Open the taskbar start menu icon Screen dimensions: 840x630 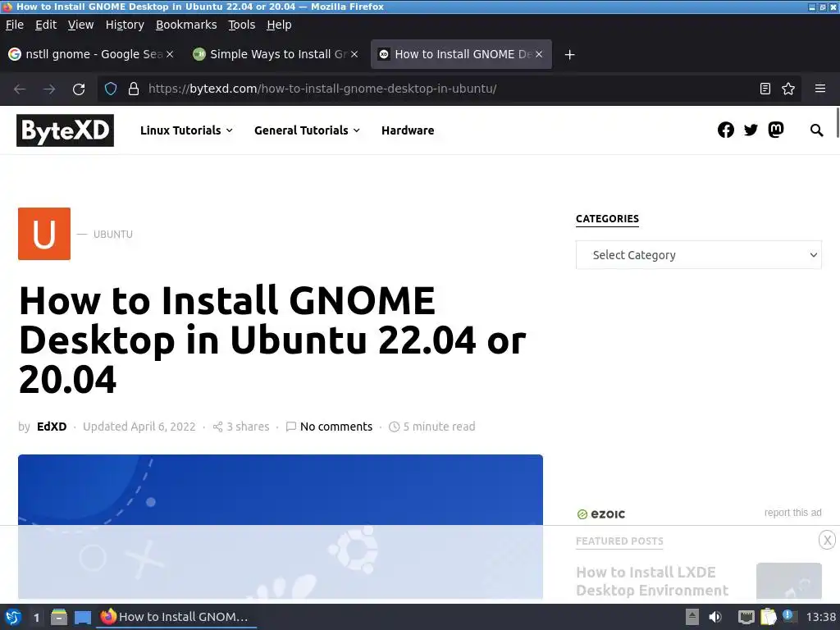[x=13, y=617]
